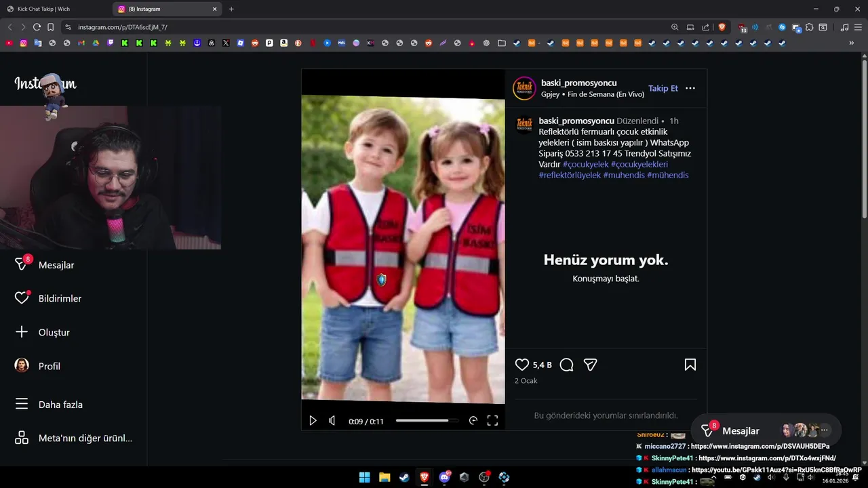The image size is (868, 488).
Task: Open the browser hamburger main menu
Action: (858, 27)
